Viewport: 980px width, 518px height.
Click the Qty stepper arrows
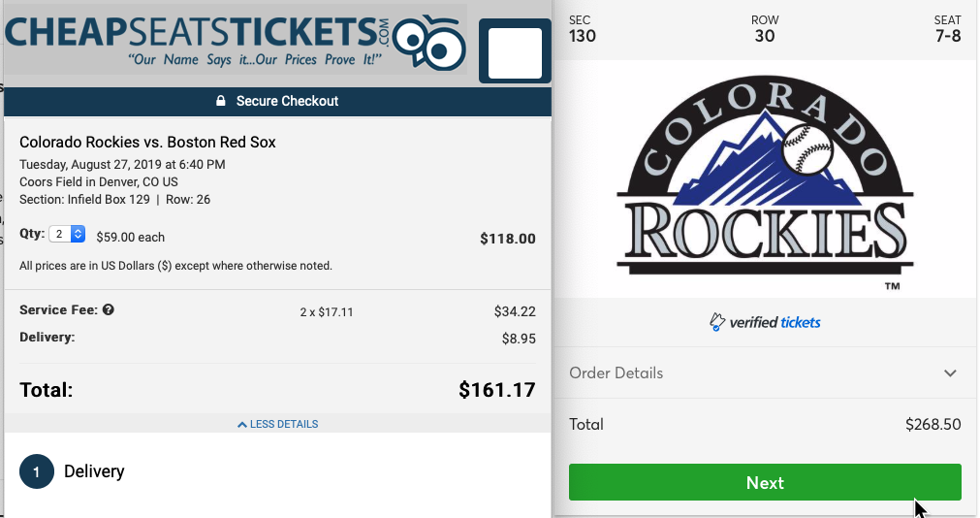pyautogui.click(x=78, y=234)
